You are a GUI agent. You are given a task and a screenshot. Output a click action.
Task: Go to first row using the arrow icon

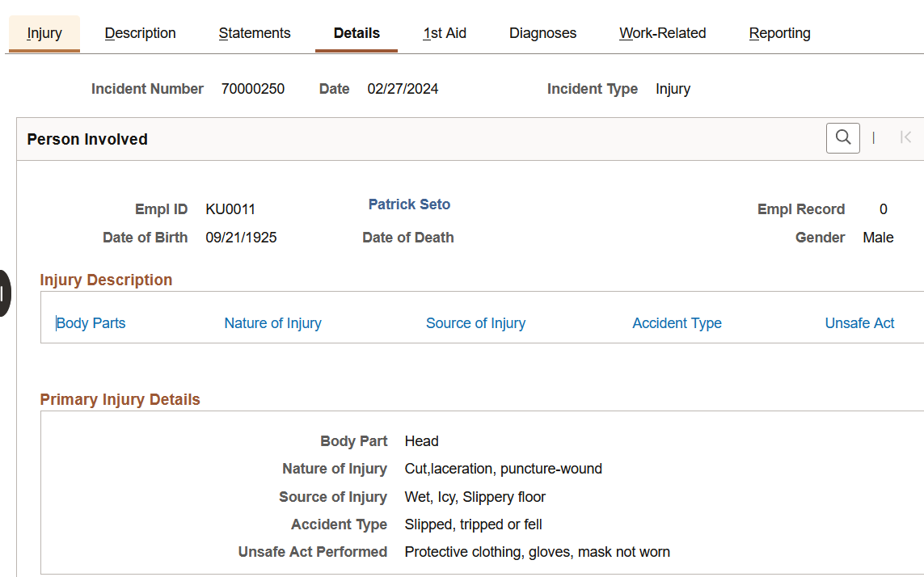pos(905,138)
